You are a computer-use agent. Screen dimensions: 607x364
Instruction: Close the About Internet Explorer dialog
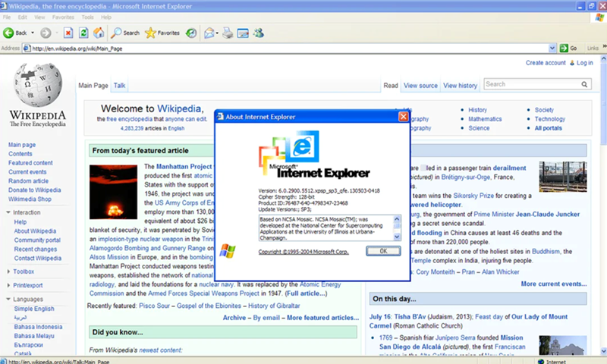click(404, 117)
